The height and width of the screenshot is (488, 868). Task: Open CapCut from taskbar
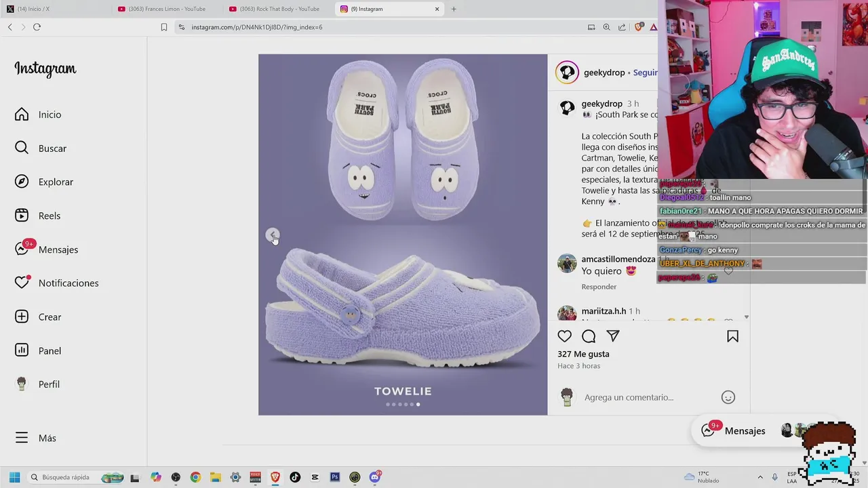click(315, 477)
